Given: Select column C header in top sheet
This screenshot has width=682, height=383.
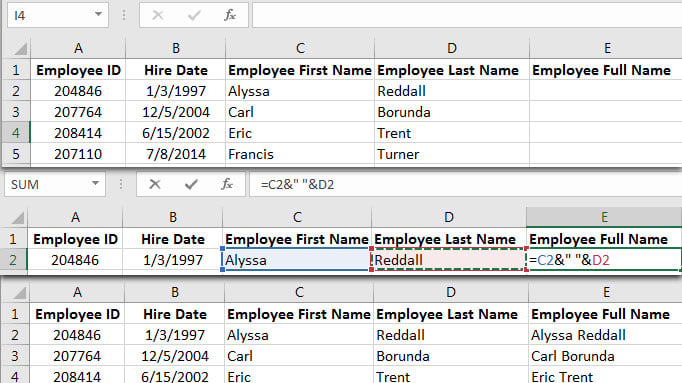Looking at the screenshot, I should click(300, 48).
